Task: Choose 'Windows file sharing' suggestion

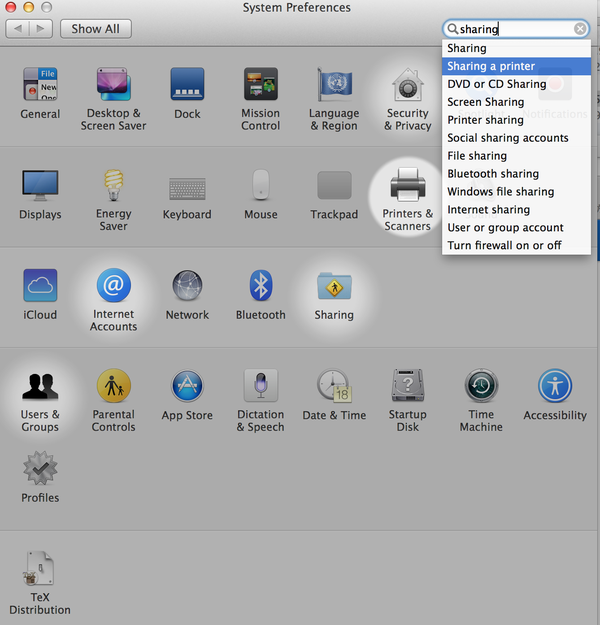Action: (516, 192)
